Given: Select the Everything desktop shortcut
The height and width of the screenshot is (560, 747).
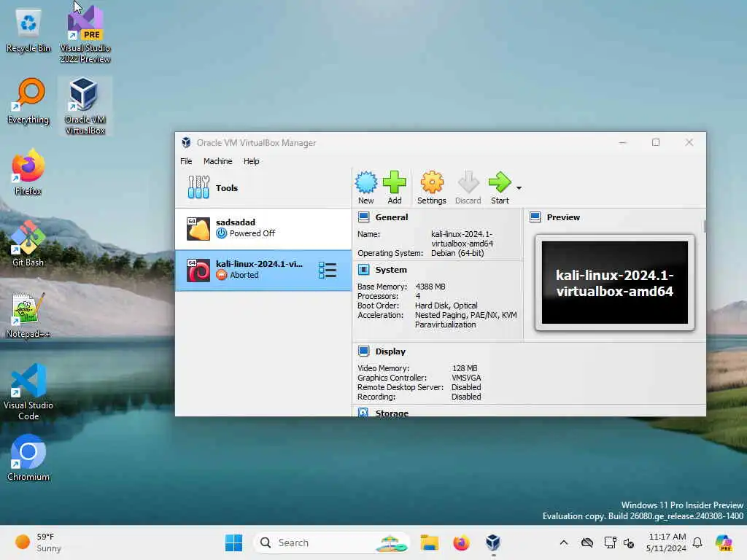Looking at the screenshot, I should coord(28,101).
